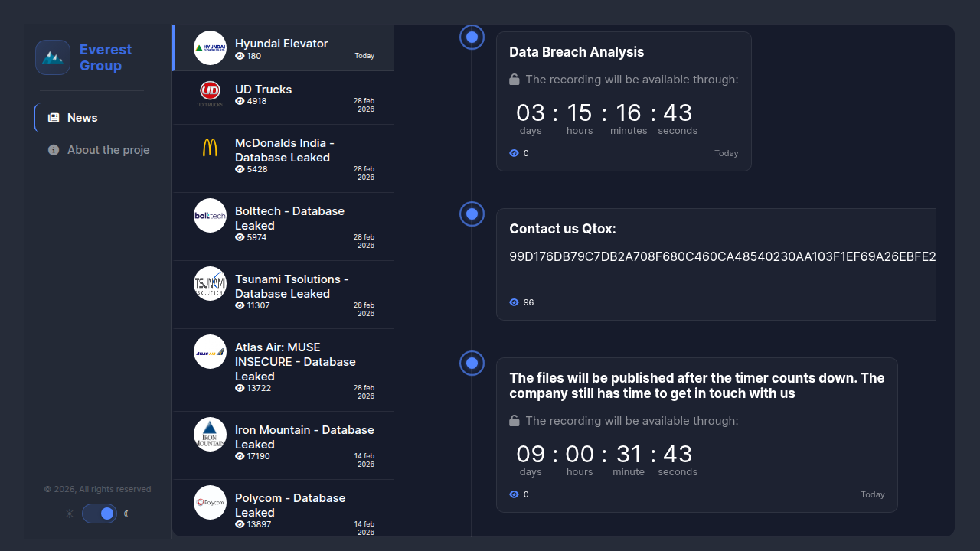
Task: Click the Polycom logo icon
Action: 210,503
